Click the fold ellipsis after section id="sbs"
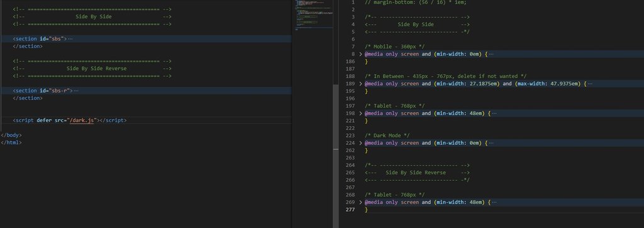 (x=70, y=38)
